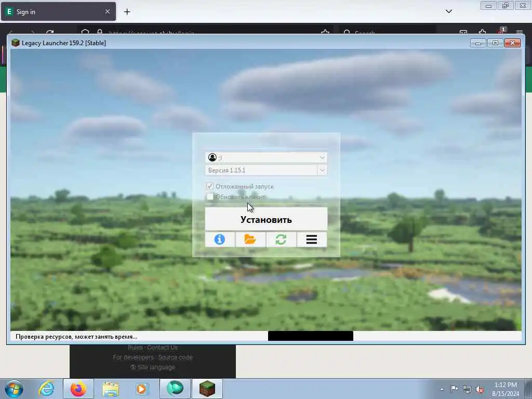Toggle the Обновить клиент checkbox
Screen dimensions: 532x399
click(x=210, y=196)
